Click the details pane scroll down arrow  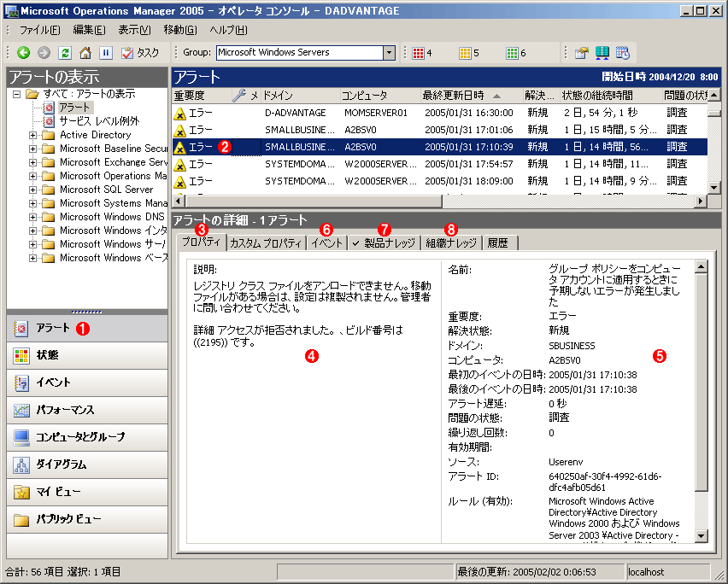click(x=701, y=536)
